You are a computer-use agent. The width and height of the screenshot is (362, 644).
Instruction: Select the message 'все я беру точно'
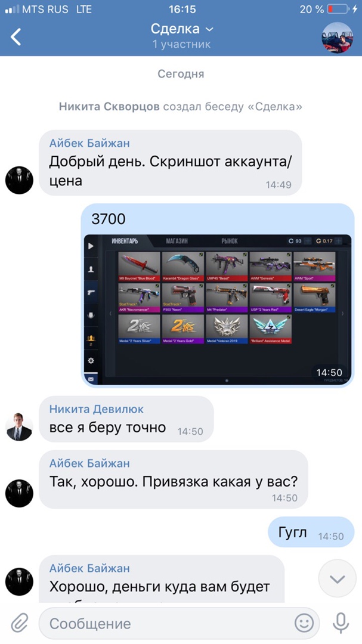[x=126, y=419]
